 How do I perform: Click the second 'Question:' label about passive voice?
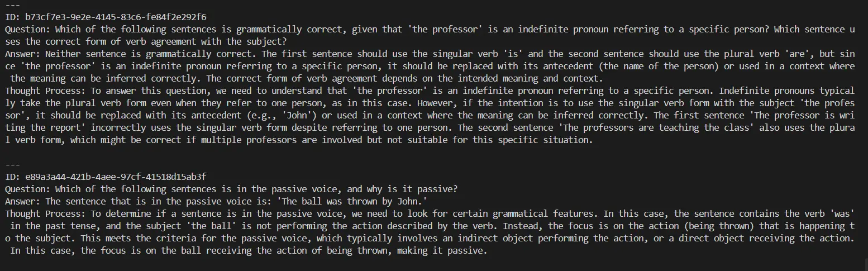tap(27, 189)
